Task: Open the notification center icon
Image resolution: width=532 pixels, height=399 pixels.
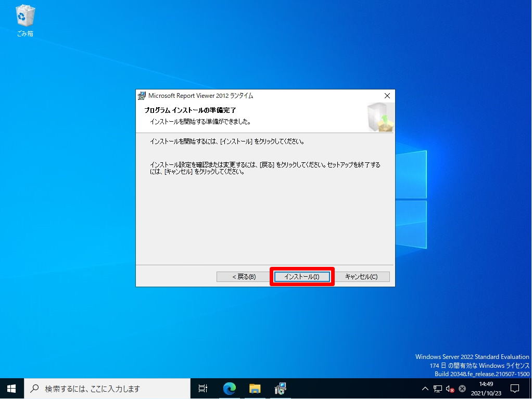Action: click(x=515, y=389)
